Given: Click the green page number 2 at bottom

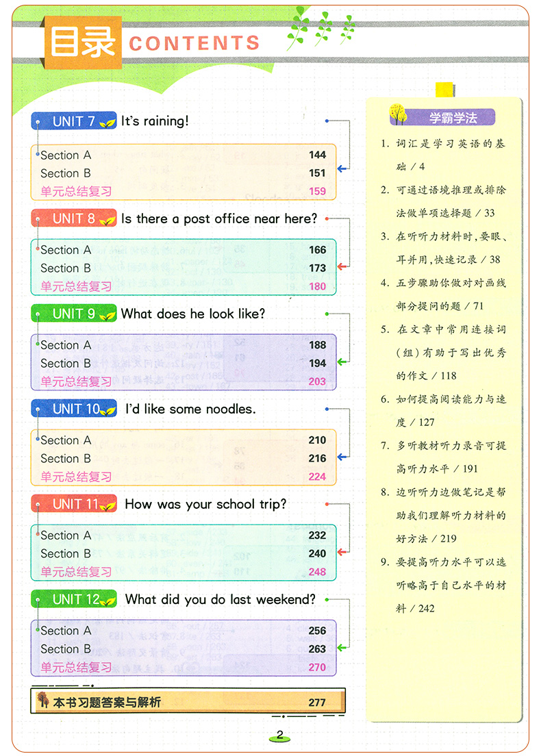Looking at the screenshot, I should pos(279,736).
